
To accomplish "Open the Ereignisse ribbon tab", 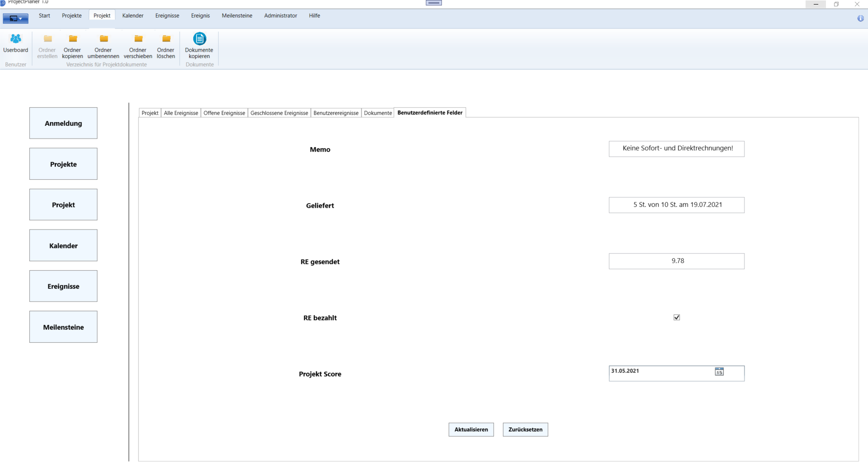I will coord(167,15).
